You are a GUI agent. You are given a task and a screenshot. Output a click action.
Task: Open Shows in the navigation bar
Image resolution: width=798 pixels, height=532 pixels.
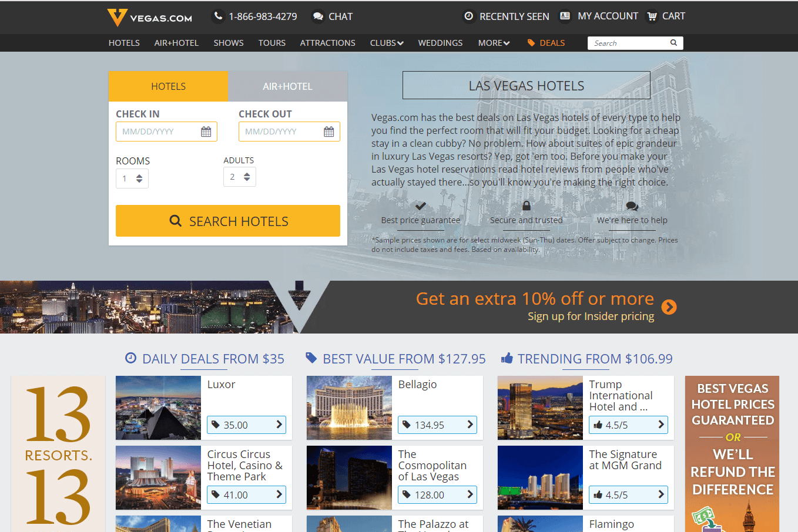pos(229,43)
